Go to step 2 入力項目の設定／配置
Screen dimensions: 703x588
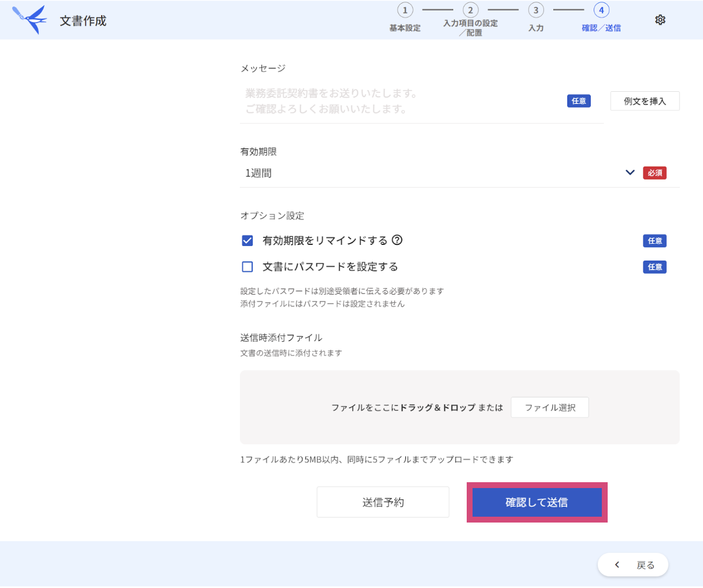pos(470,19)
